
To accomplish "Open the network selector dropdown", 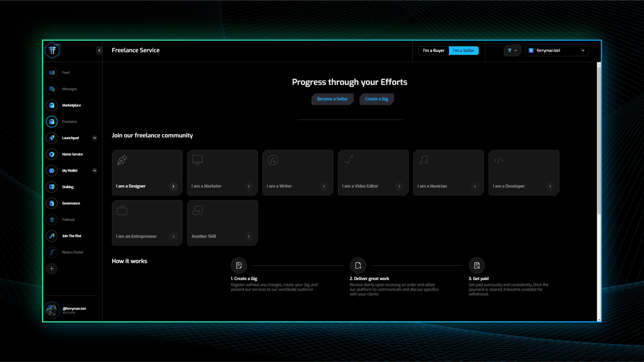I will coord(512,50).
